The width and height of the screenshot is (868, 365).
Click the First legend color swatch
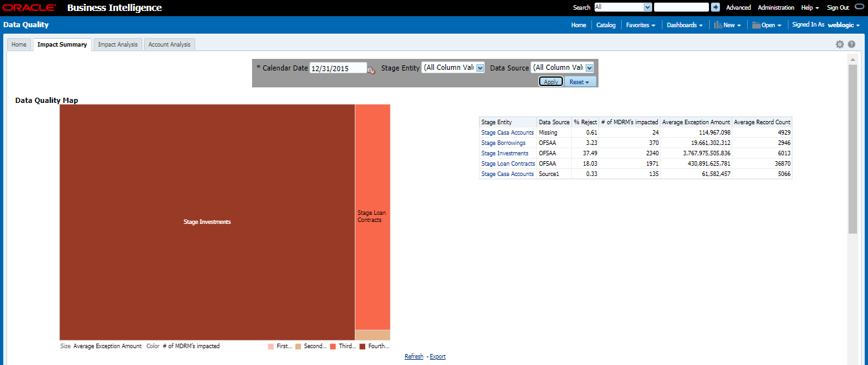(x=271, y=347)
